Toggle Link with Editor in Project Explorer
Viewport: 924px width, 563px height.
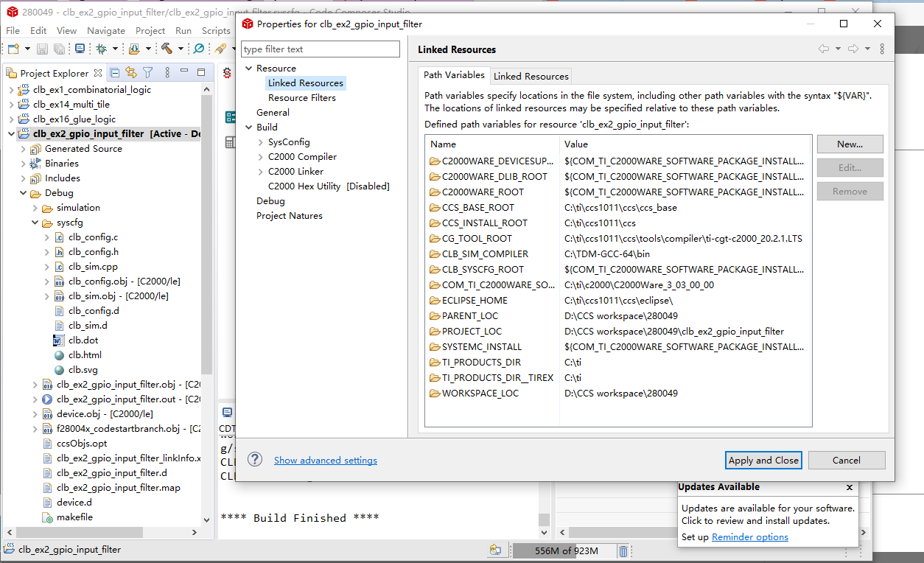click(x=131, y=72)
